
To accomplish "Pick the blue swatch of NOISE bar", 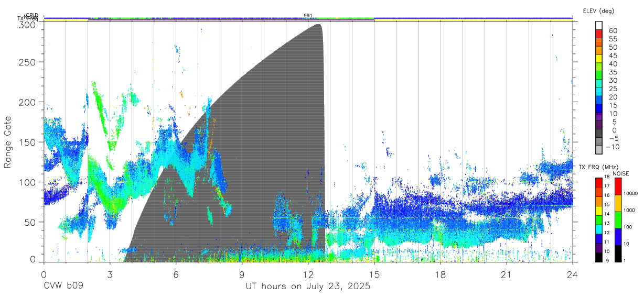I will coord(617,237).
